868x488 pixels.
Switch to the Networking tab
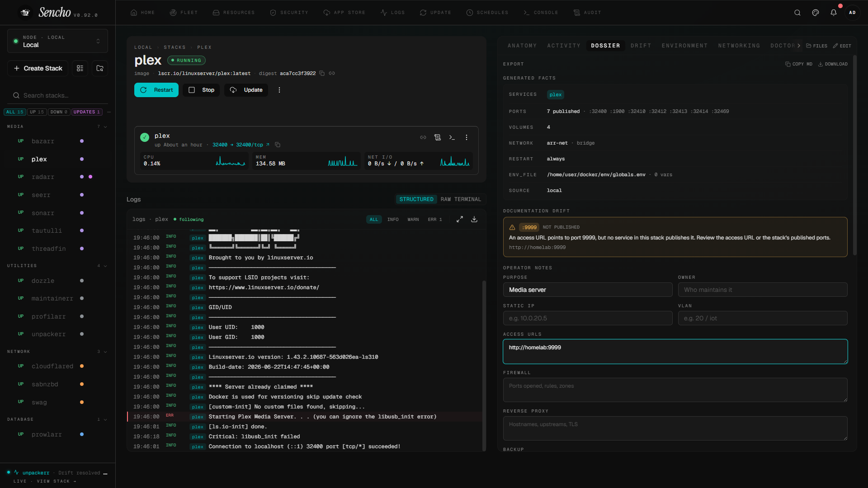click(739, 46)
